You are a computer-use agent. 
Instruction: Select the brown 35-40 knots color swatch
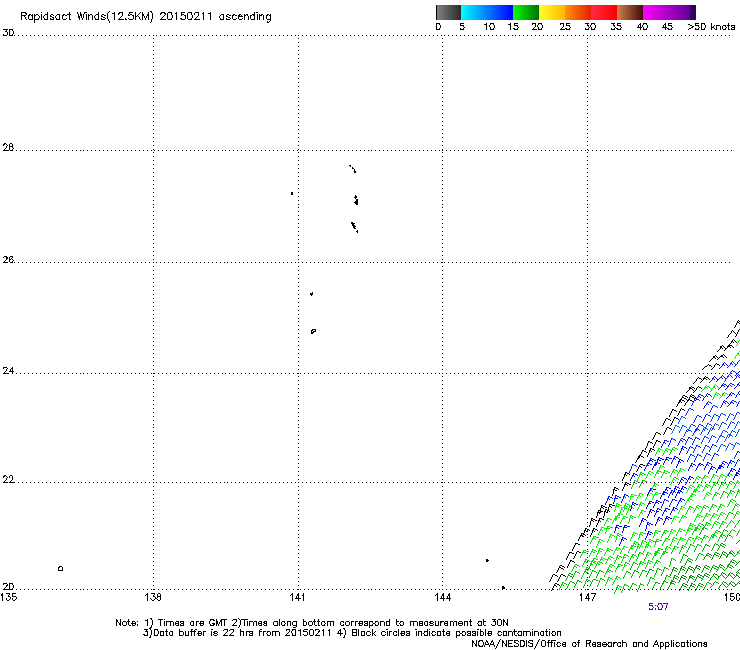[x=630, y=12]
